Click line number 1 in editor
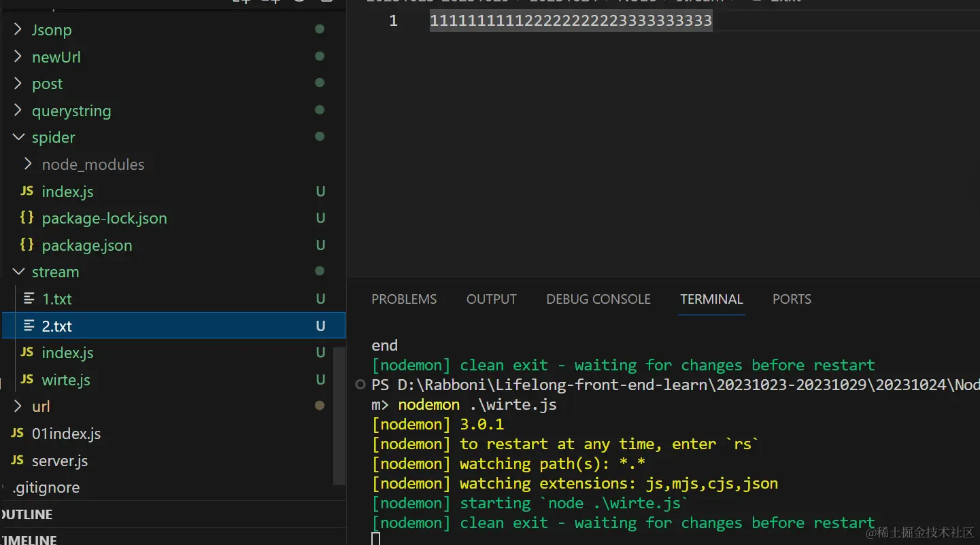Viewport: 980px width, 545px height. coord(393,21)
